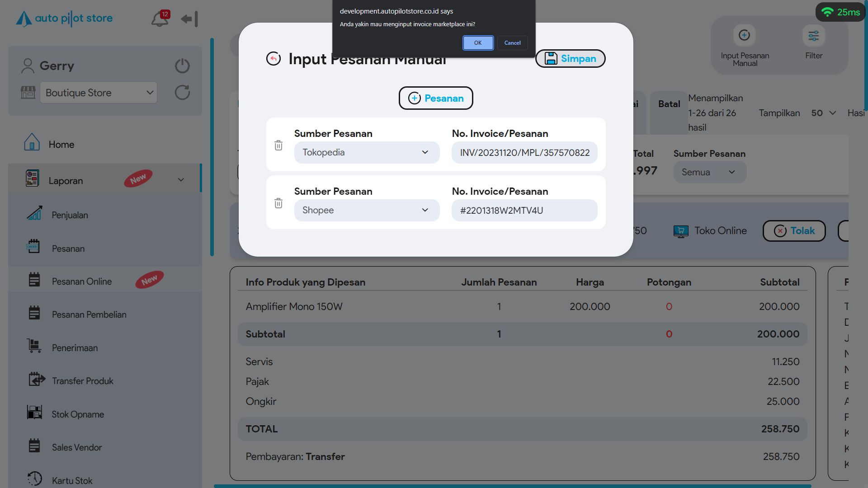Go to Stok Opname menu item
The width and height of the screenshot is (868, 488).
click(x=78, y=414)
